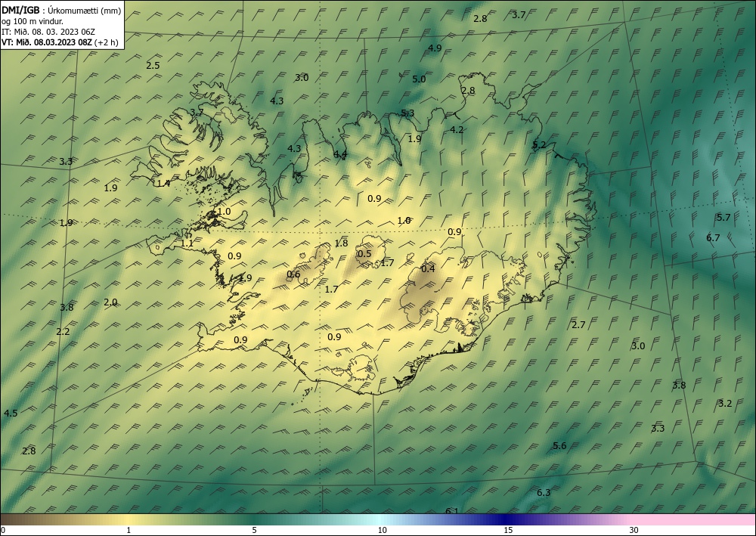Click the 0 tick label on the colorbar

[3, 531]
